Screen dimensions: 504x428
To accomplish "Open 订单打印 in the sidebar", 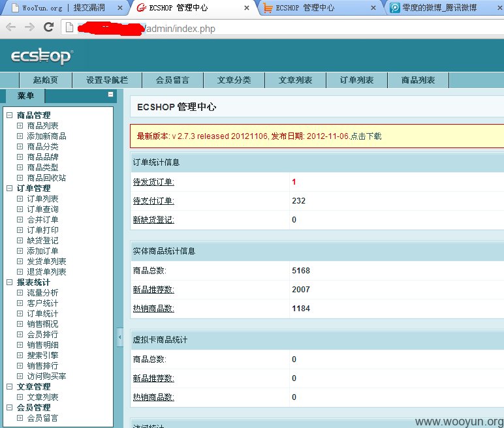I will pos(42,230).
